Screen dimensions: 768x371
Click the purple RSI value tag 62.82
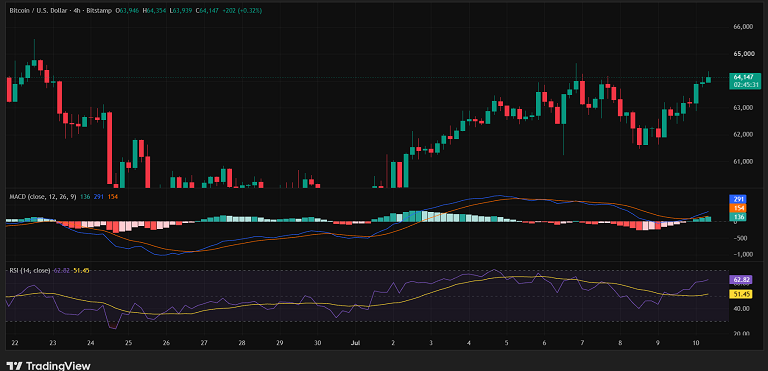coord(740,279)
